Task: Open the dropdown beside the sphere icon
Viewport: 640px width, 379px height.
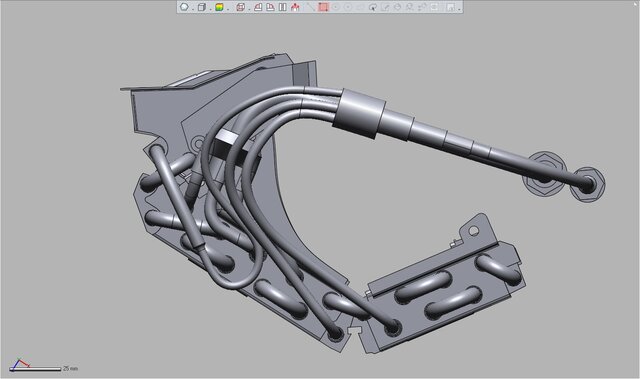Action: pyautogui.click(x=193, y=9)
